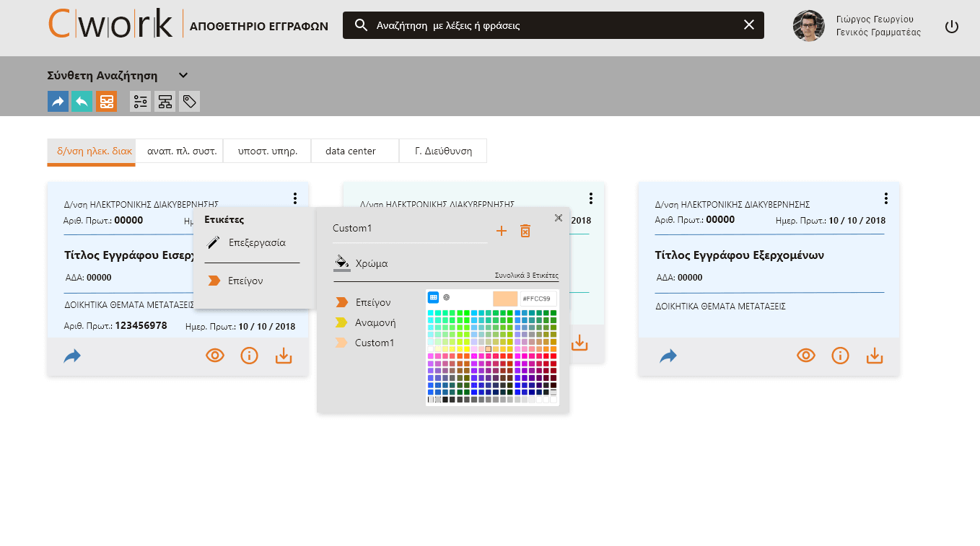Click the #FFCC99 hex color input field
Screen dimensions: 980x546
(537, 299)
